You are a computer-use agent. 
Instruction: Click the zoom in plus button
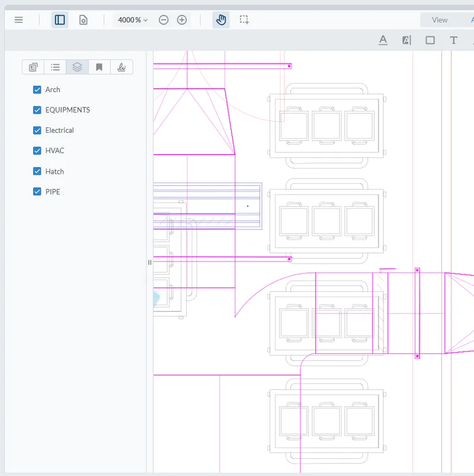click(x=182, y=20)
